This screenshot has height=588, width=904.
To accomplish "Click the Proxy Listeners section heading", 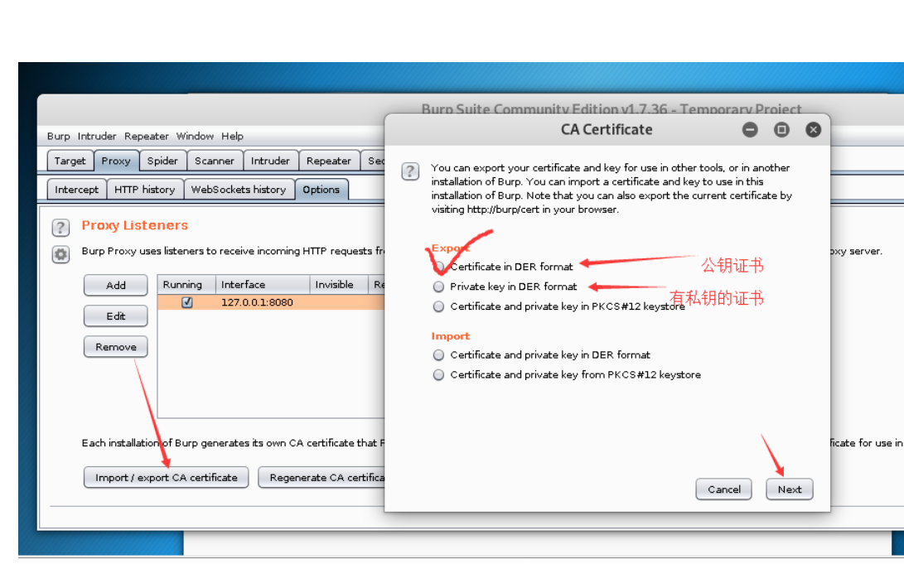I will pos(135,225).
